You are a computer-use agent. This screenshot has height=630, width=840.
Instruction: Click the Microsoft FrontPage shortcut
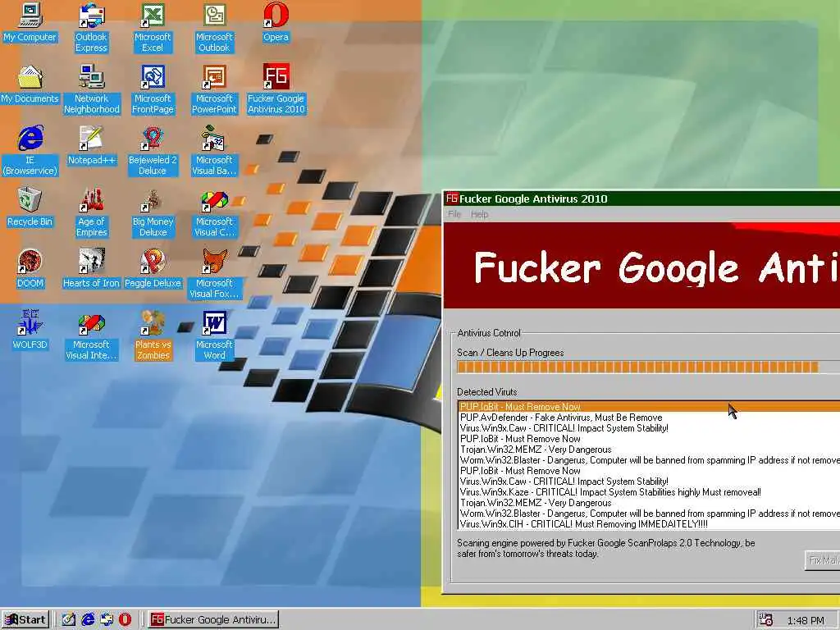coord(153,89)
